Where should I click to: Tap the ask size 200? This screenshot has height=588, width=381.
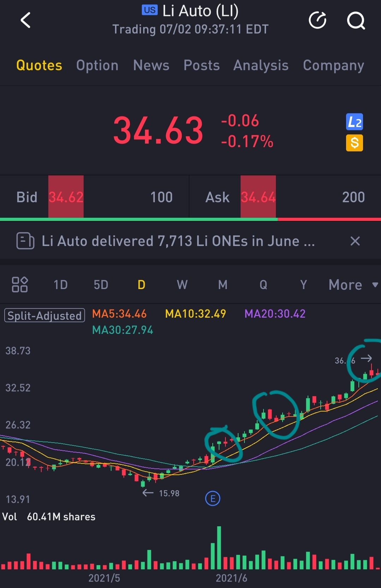(353, 197)
